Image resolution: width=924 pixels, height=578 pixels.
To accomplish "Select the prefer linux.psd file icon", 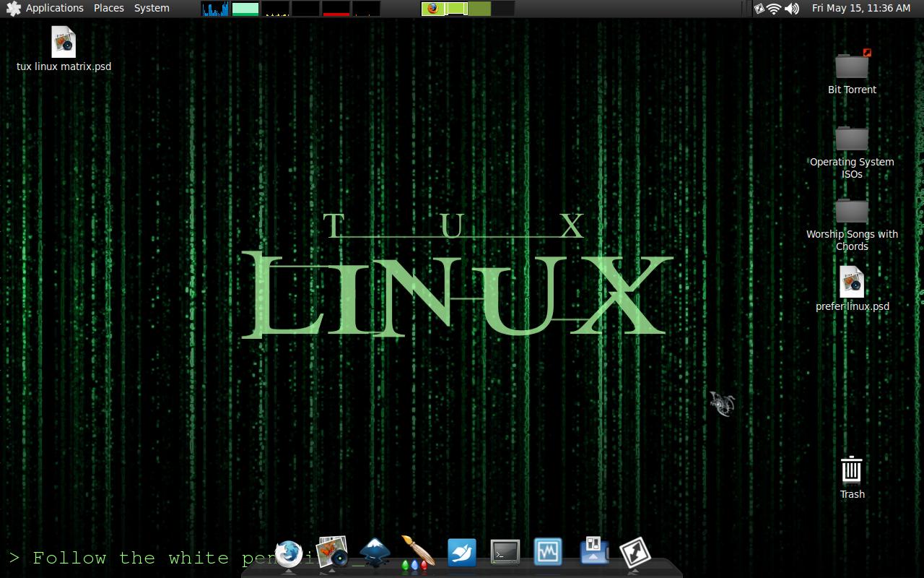I will pyautogui.click(x=852, y=282).
